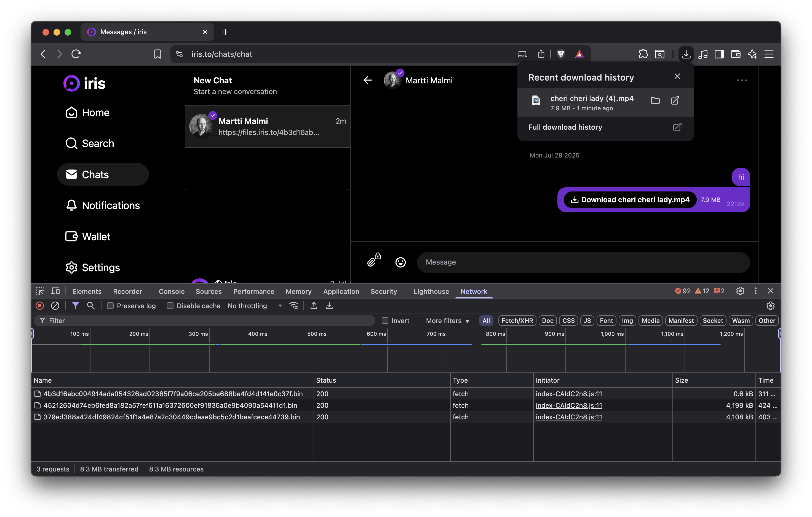This screenshot has width=812, height=517.
Task: Open cheri cheri lady (4).mp4 file
Action: click(675, 100)
